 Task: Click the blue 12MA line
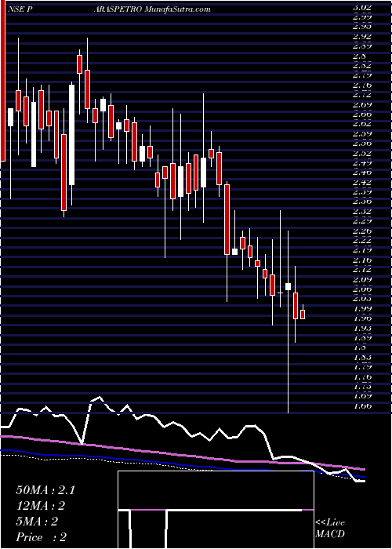click(x=182, y=464)
